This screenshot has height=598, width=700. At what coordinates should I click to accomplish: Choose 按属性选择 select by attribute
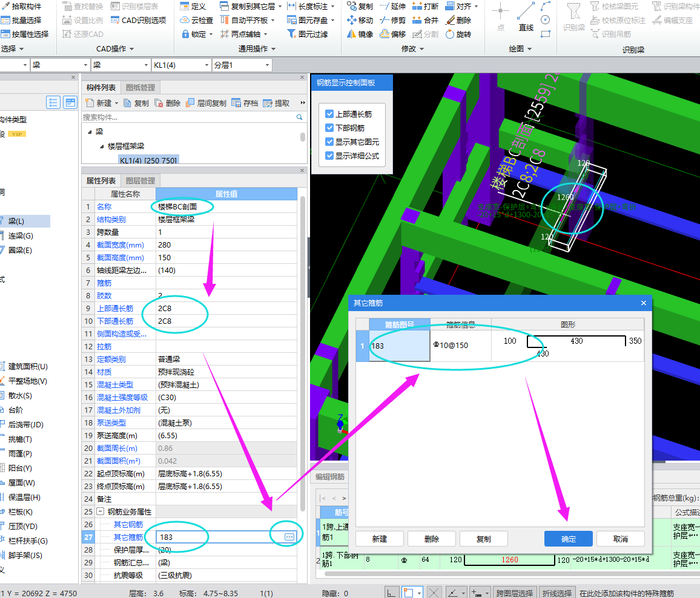tap(25, 34)
